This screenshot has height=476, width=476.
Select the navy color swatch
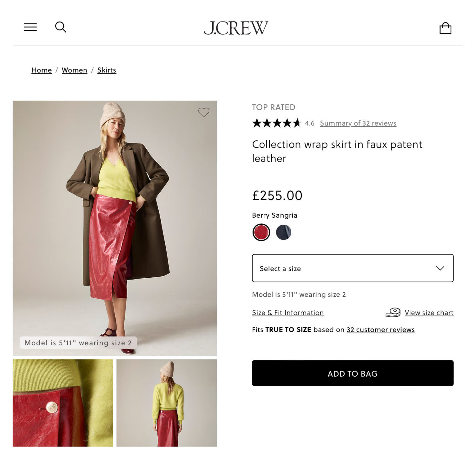pyautogui.click(x=283, y=232)
